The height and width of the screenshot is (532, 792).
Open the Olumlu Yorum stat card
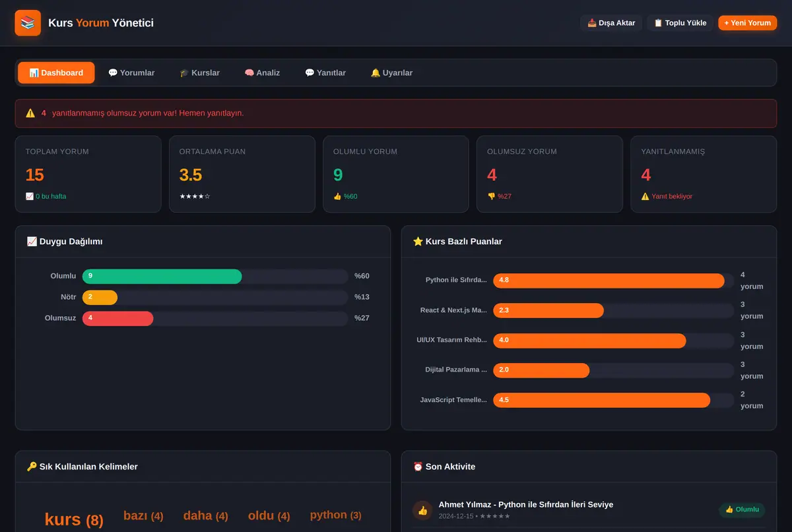click(x=396, y=174)
